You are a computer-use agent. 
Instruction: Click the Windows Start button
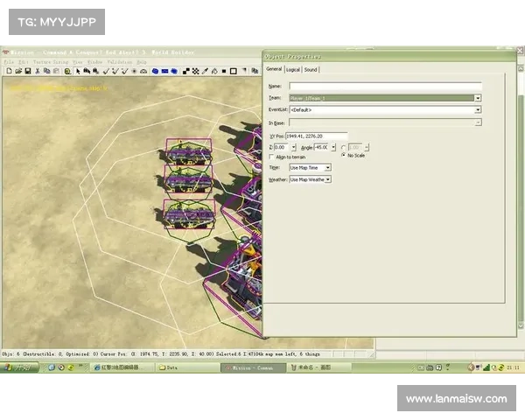(x=19, y=367)
